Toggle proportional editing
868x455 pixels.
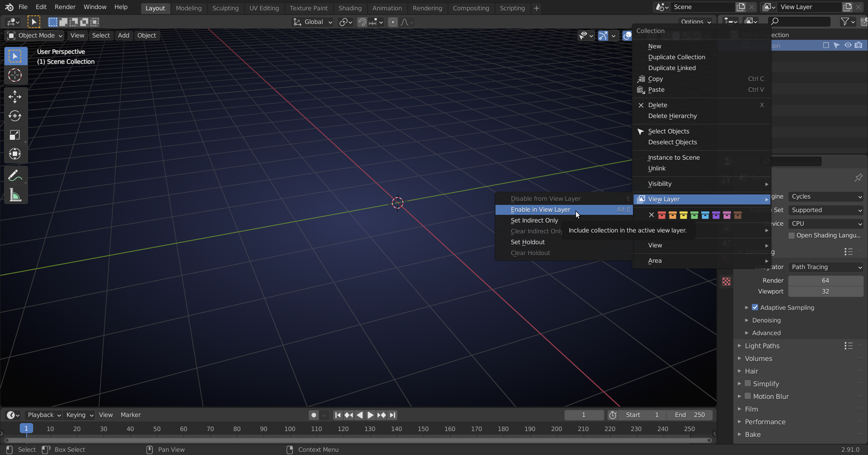click(393, 22)
